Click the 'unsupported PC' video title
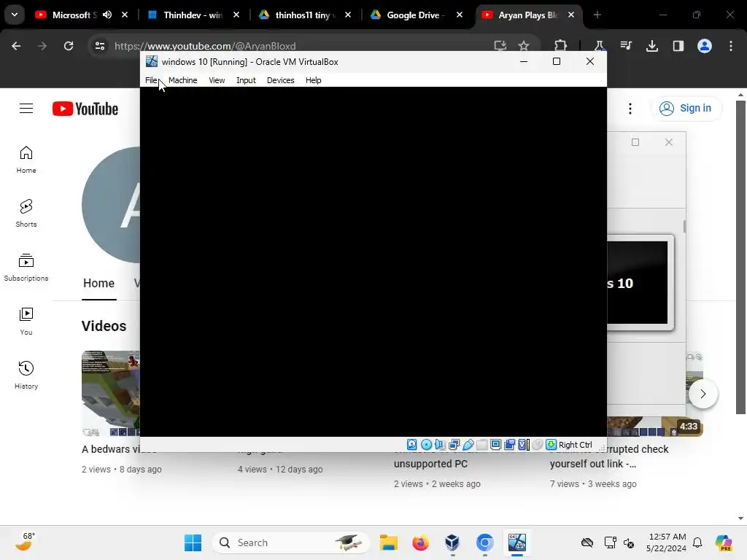The height and width of the screenshot is (560, 747). (x=430, y=464)
